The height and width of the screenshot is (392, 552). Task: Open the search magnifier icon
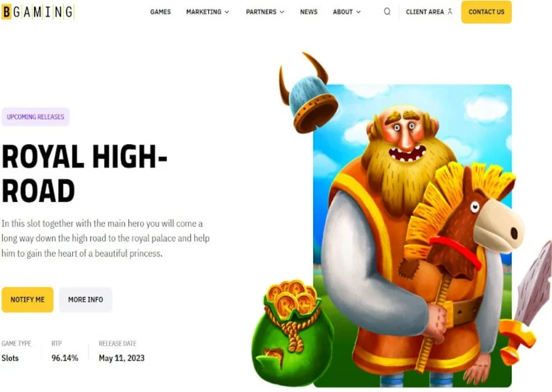point(387,12)
